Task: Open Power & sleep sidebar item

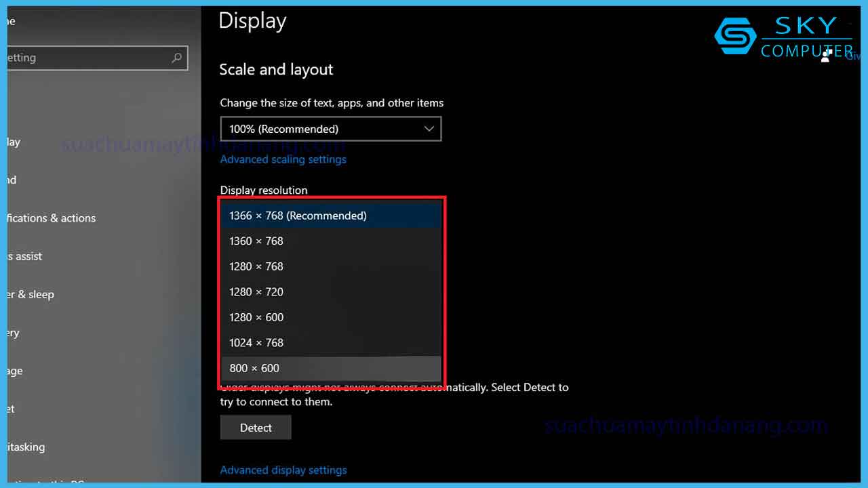Action: (31, 294)
